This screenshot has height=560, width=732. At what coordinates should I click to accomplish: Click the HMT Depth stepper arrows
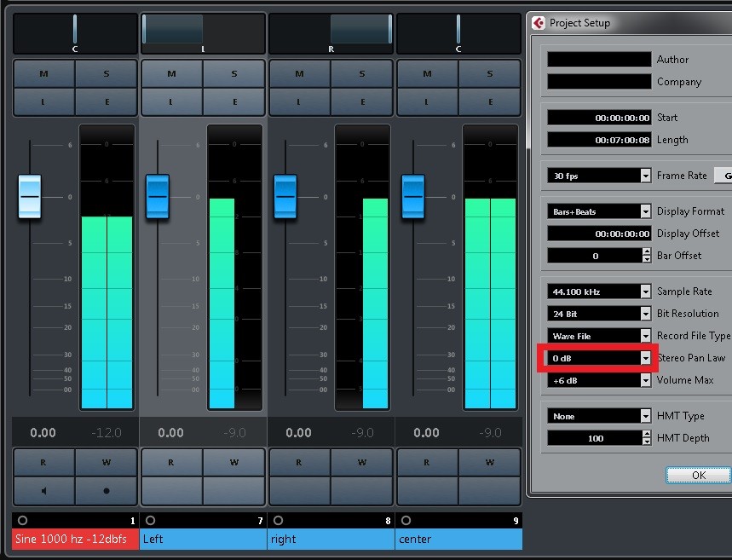[x=647, y=438]
